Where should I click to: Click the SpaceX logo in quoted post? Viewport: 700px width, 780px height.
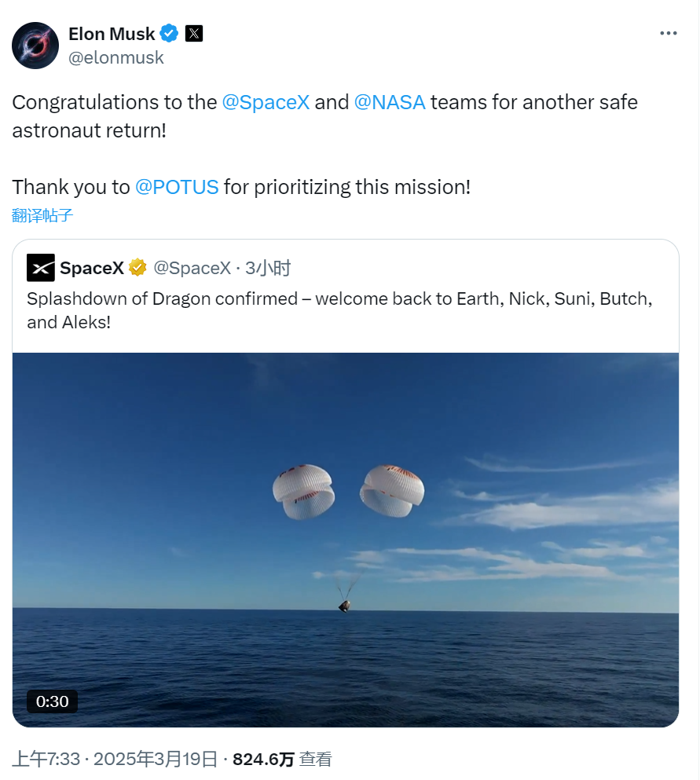point(41,268)
